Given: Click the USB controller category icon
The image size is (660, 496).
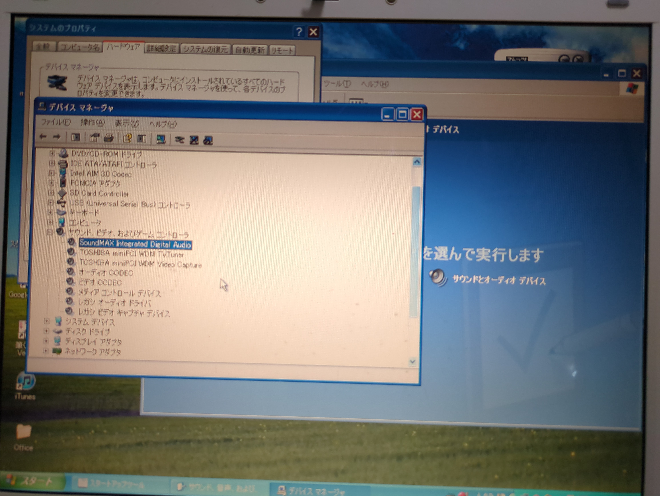Looking at the screenshot, I should coord(61,203).
